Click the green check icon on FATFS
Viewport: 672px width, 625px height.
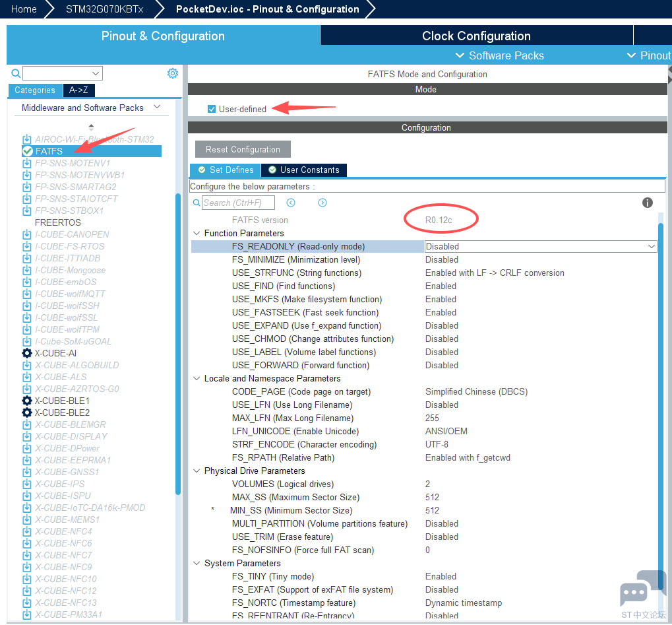click(x=28, y=151)
